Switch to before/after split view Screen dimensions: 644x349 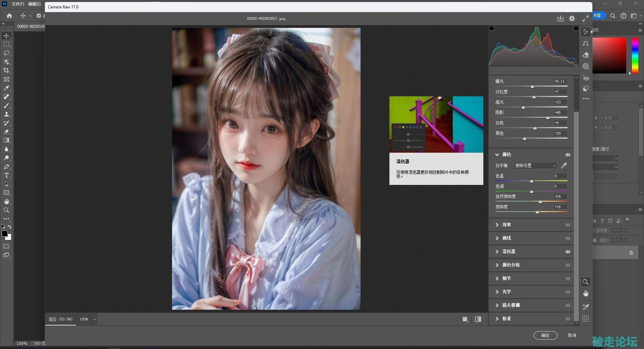(x=478, y=319)
